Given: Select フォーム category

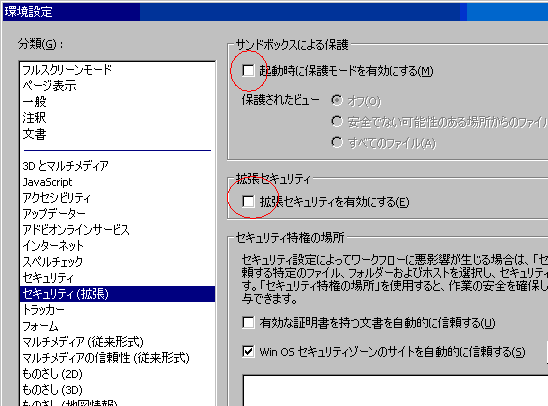Looking at the screenshot, I should pos(117,326).
